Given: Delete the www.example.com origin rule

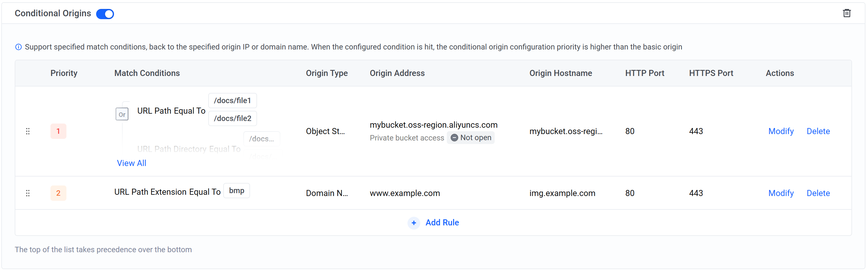Looking at the screenshot, I should tap(818, 193).
